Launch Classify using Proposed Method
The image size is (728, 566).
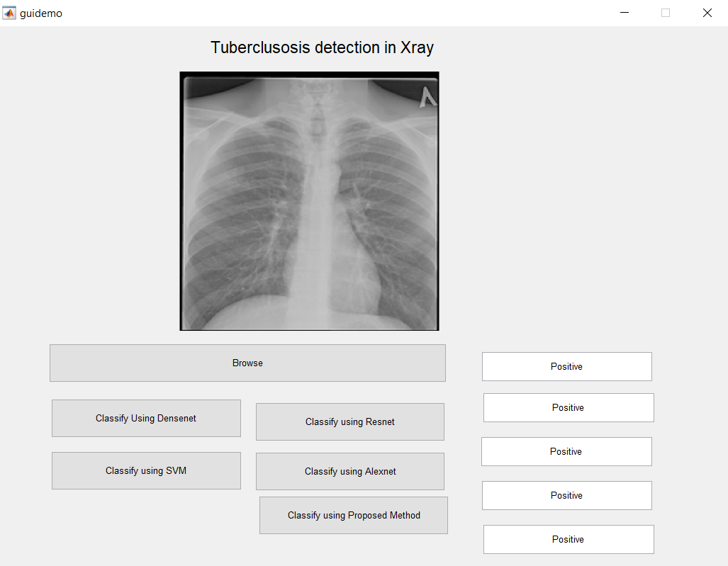pyautogui.click(x=354, y=515)
